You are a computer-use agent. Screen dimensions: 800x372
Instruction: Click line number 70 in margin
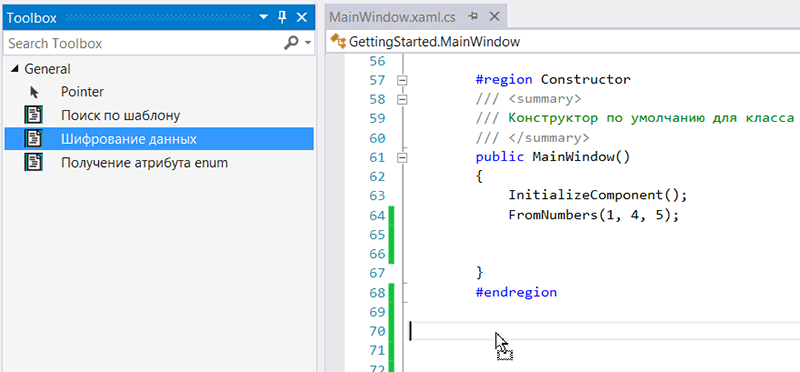pos(377,332)
